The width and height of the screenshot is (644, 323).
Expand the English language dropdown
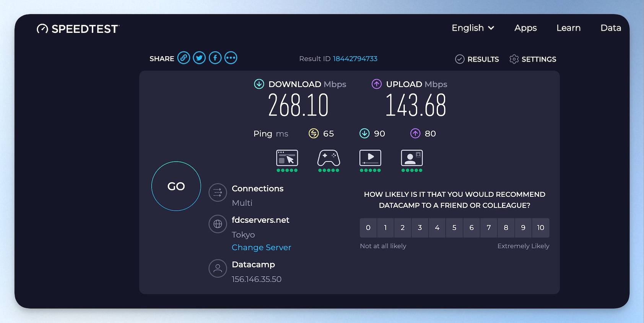473,28
